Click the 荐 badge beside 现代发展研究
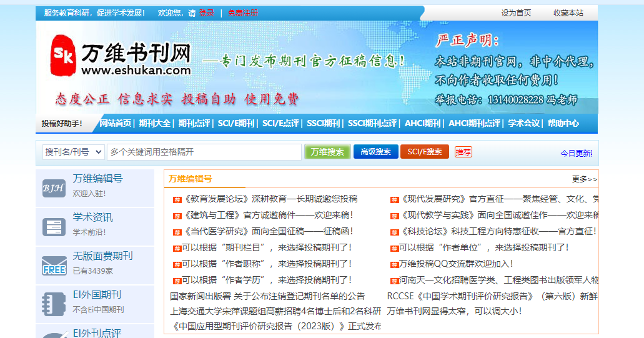 click(394, 199)
